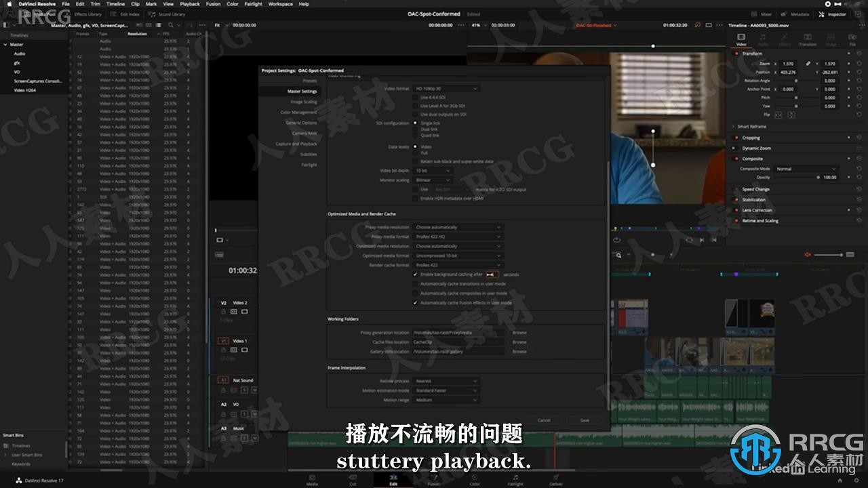868x488 pixels.
Task: Click Browse for Proxy generation location
Action: point(519,333)
